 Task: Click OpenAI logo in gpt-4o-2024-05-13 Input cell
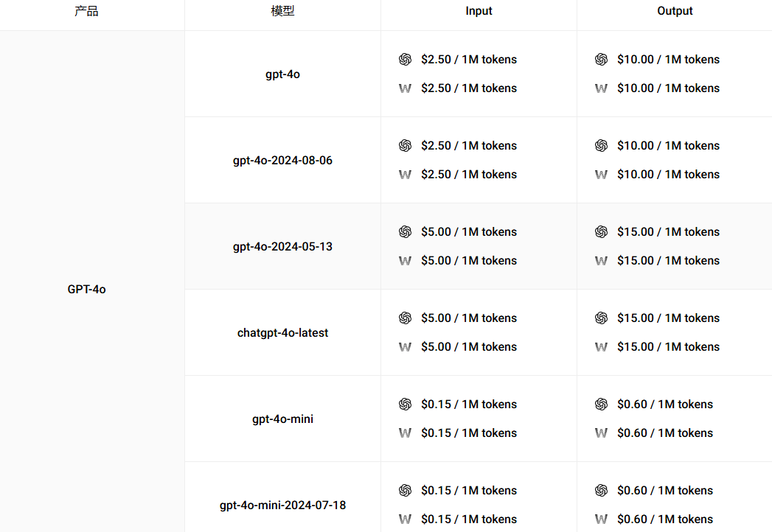pyautogui.click(x=405, y=232)
